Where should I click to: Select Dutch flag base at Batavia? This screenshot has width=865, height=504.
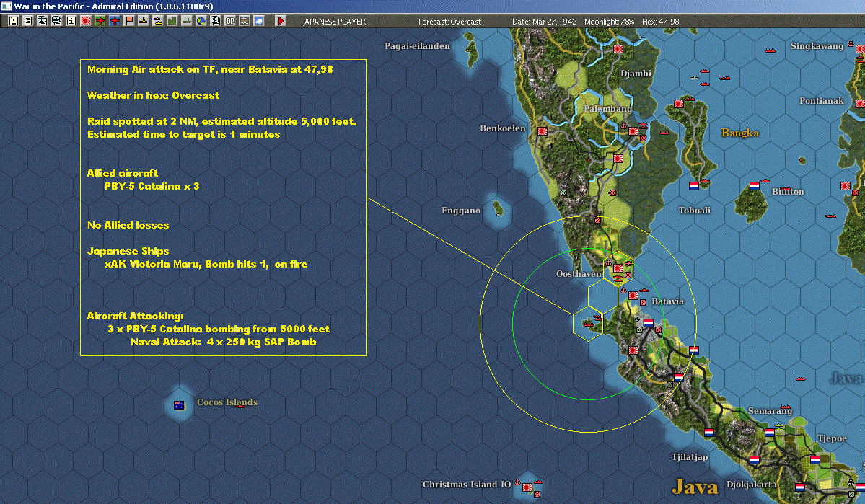pos(648,322)
